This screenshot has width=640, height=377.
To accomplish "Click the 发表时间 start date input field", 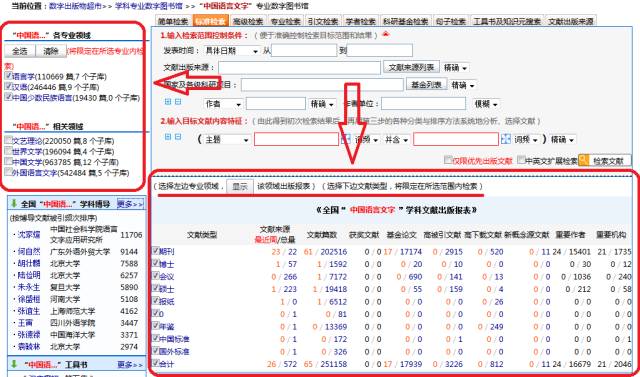I will pyautogui.click(x=304, y=51).
